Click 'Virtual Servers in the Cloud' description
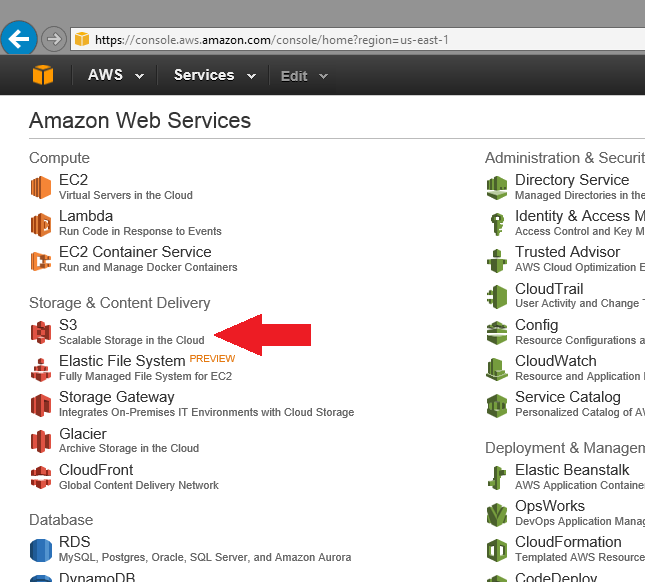The image size is (645, 582). 125,195
